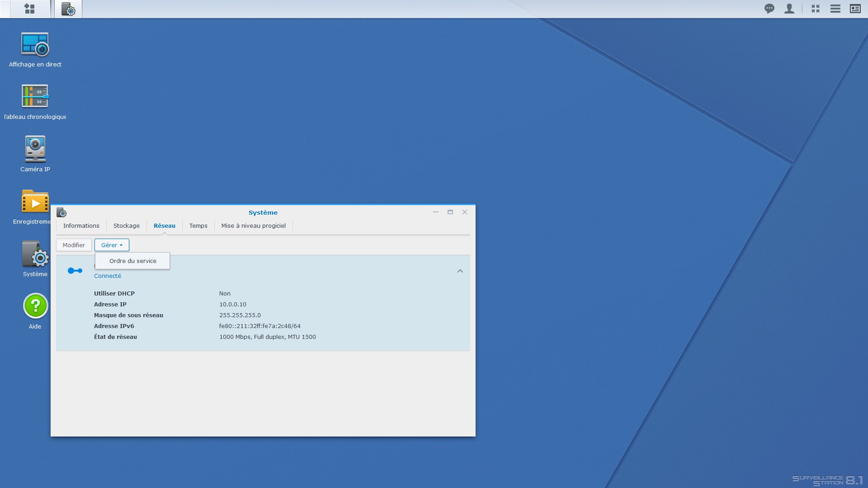The image size is (868, 488).
Task: Click the État du réseau label
Action: pyautogui.click(x=115, y=337)
